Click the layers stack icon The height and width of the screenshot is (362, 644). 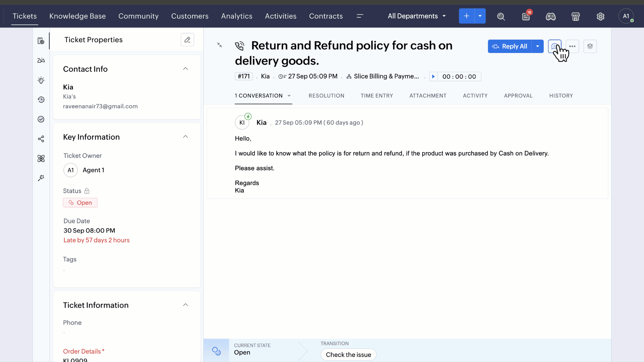(590, 46)
